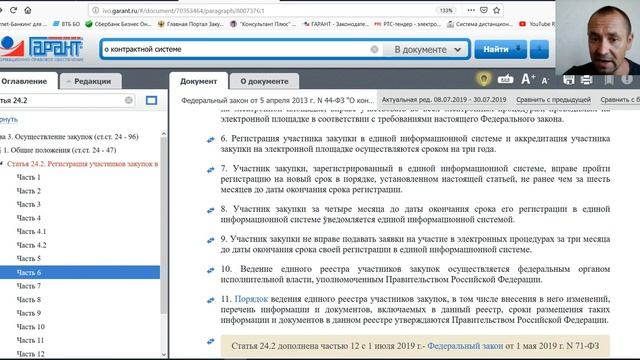640x360 pixels.
Task: Open the 'В документе' search scope dropdown
Action: [x=427, y=49]
